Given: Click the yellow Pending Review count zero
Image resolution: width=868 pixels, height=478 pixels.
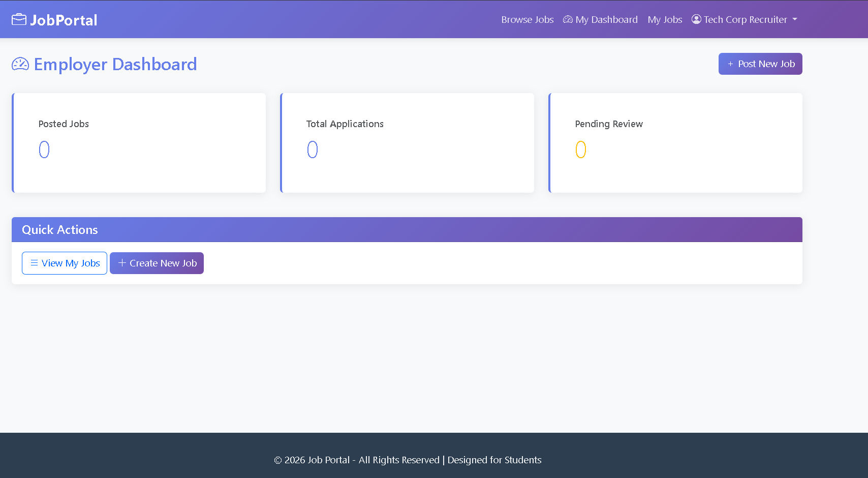Looking at the screenshot, I should tap(581, 150).
